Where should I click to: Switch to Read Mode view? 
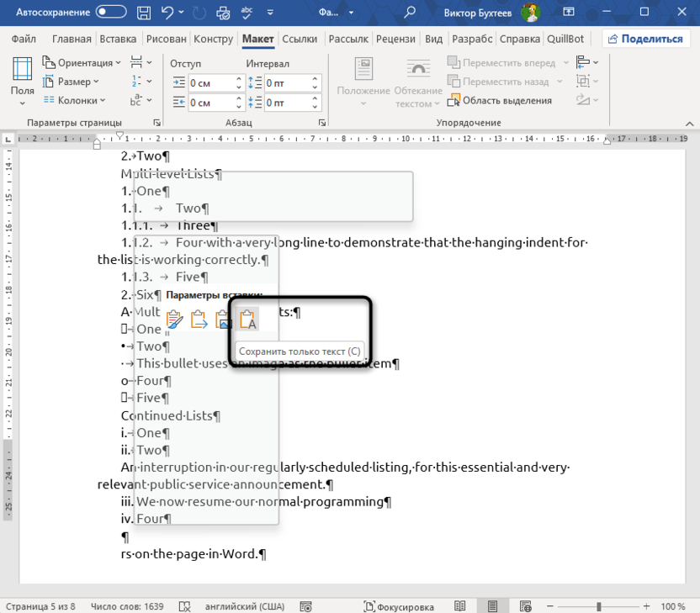460,606
